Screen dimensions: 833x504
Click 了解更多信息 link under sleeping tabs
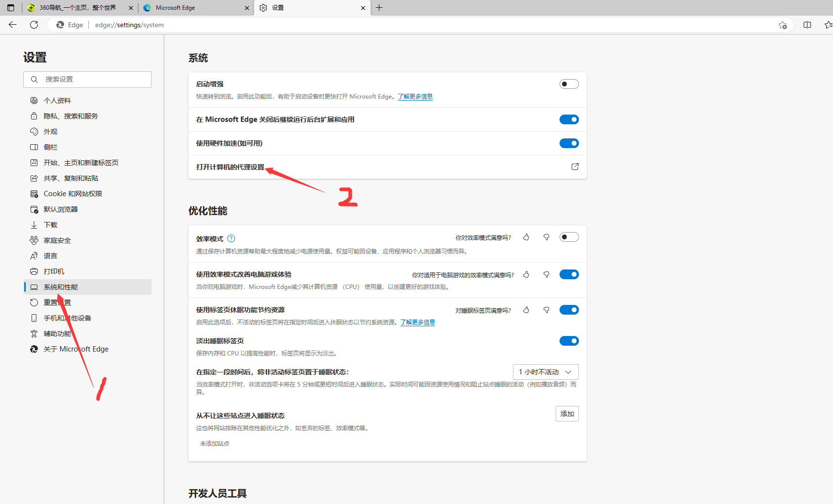point(418,322)
